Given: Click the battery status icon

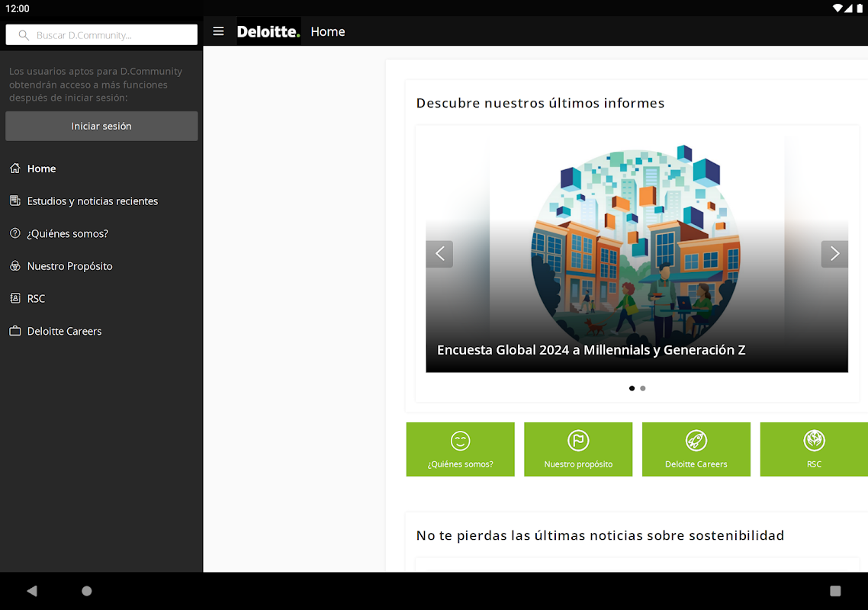Looking at the screenshot, I should (859, 8).
